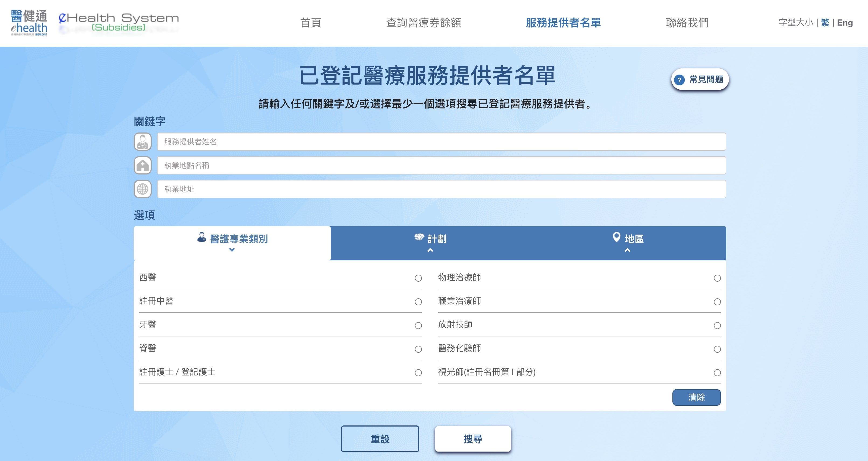Choose 註冊中醫 as the profession
This screenshot has height=461, width=868.
pos(418,302)
